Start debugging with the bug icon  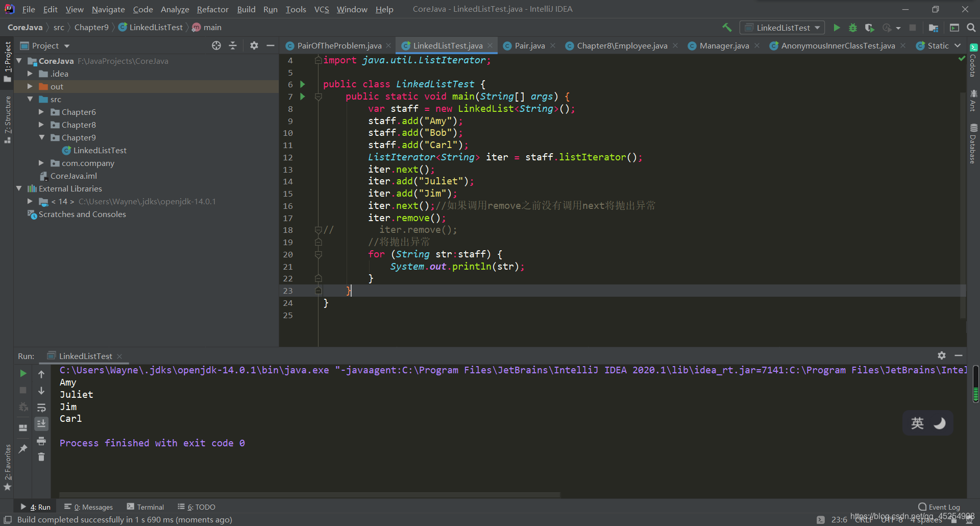click(853, 28)
